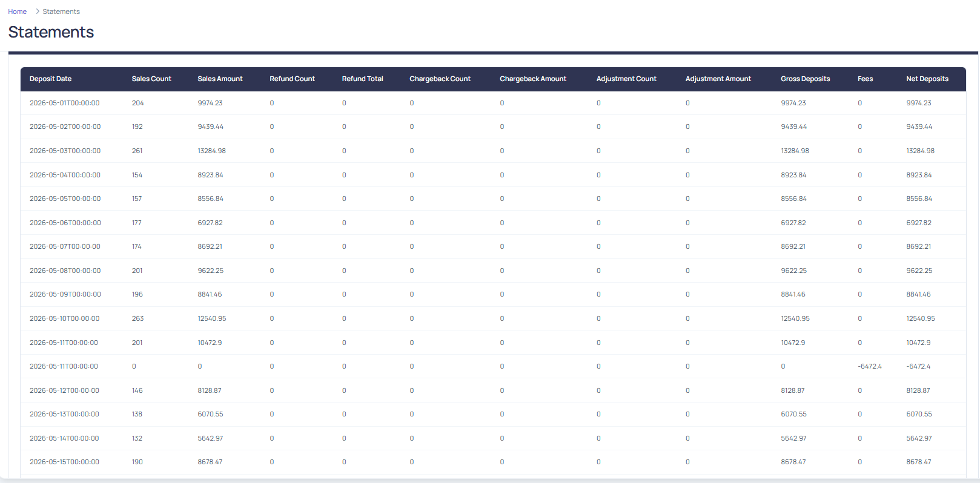This screenshot has height=483, width=980.
Task: Click the Sales Count column header
Action: (x=151, y=79)
